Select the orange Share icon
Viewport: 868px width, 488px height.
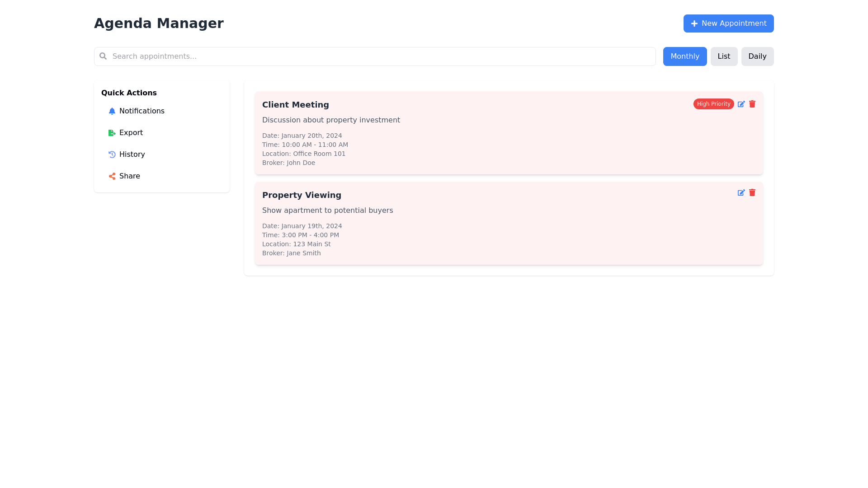[112, 176]
